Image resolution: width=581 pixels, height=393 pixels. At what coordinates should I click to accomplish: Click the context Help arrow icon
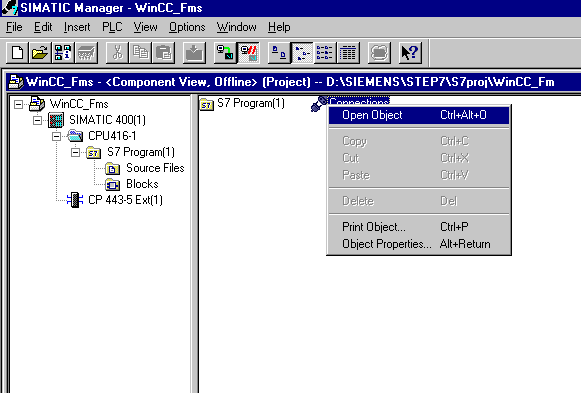410,53
